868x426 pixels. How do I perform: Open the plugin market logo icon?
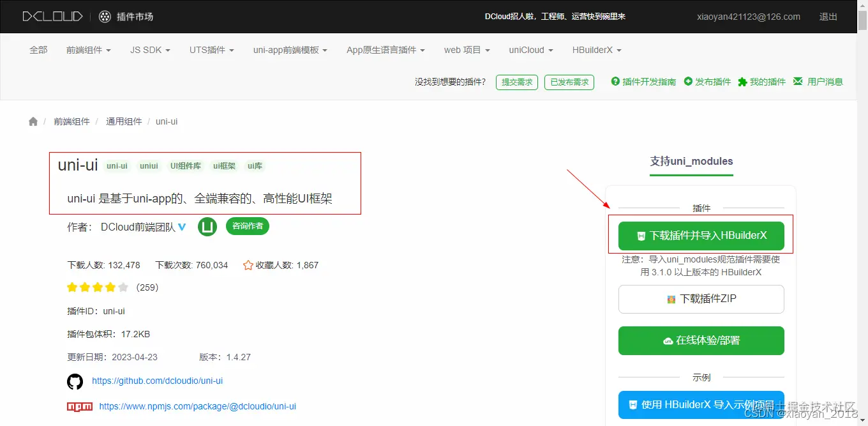coord(105,17)
